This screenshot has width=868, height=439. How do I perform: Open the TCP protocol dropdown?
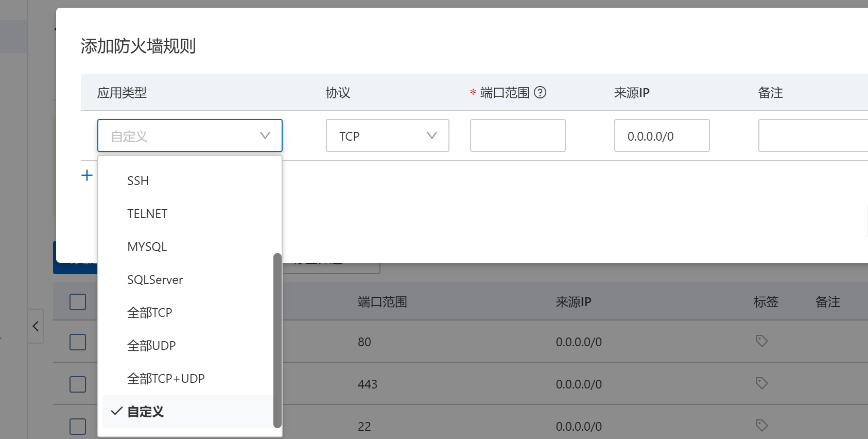click(388, 136)
